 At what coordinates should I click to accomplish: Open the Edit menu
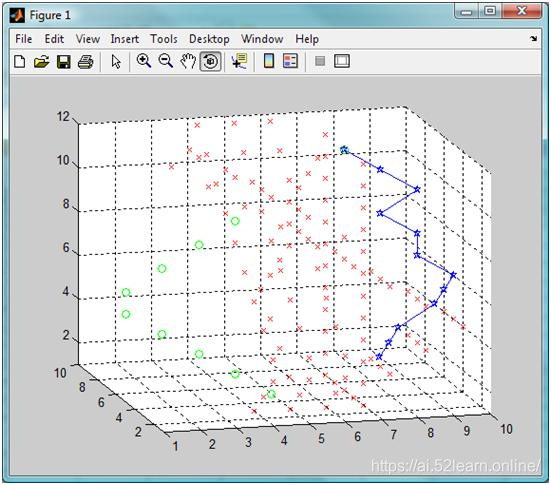[x=54, y=39]
